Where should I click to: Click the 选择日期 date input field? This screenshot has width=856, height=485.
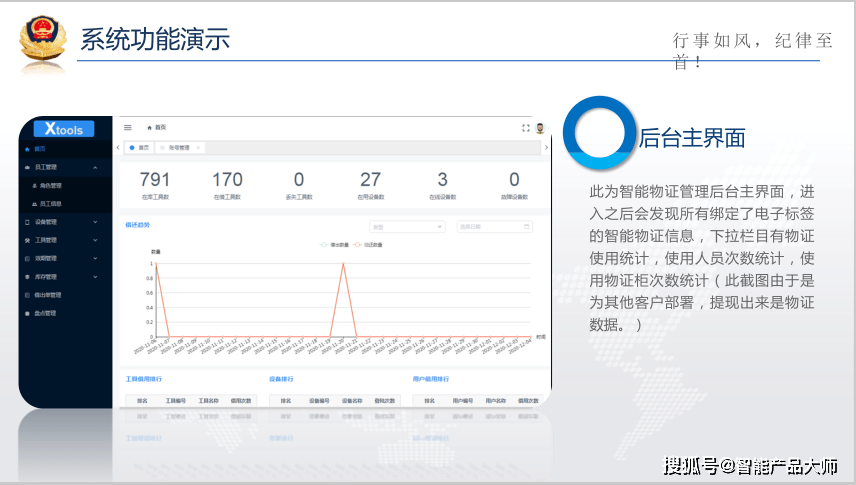[x=495, y=227]
